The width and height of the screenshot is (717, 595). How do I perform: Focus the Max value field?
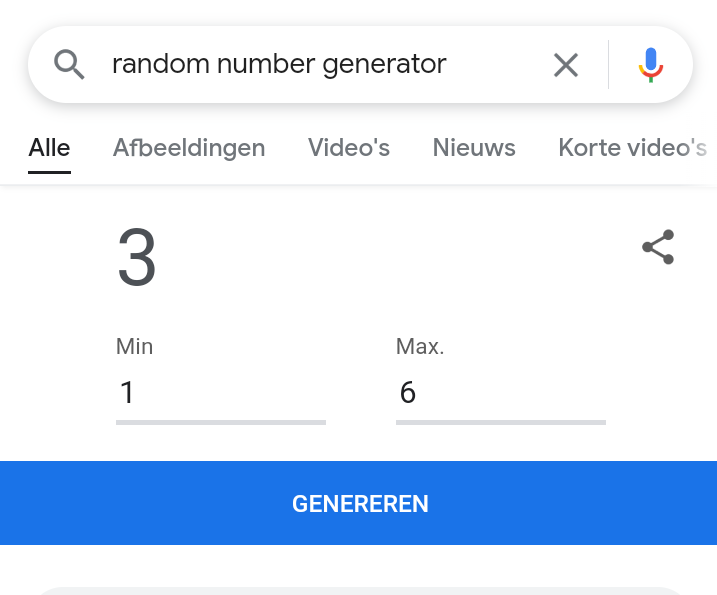click(500, 392)
